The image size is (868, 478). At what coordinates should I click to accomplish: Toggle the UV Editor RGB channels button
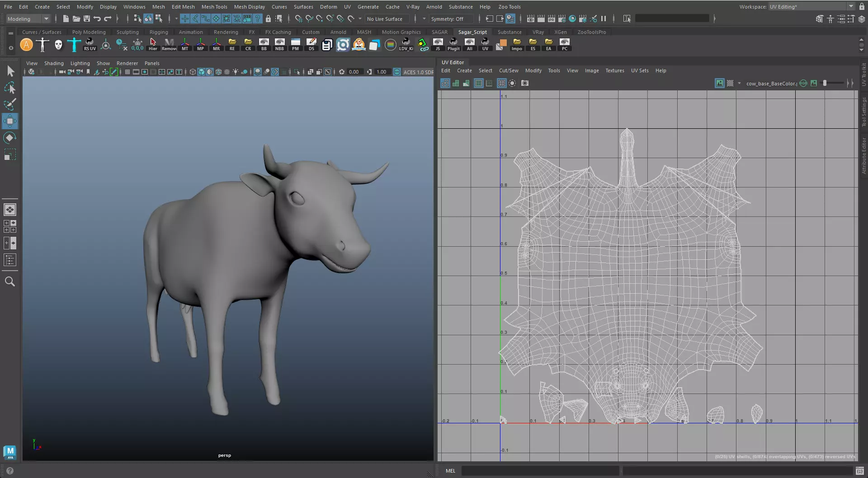click(803, 83)
